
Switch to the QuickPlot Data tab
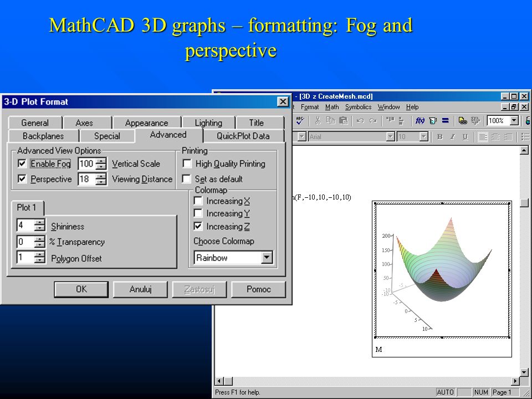point(243,136)
